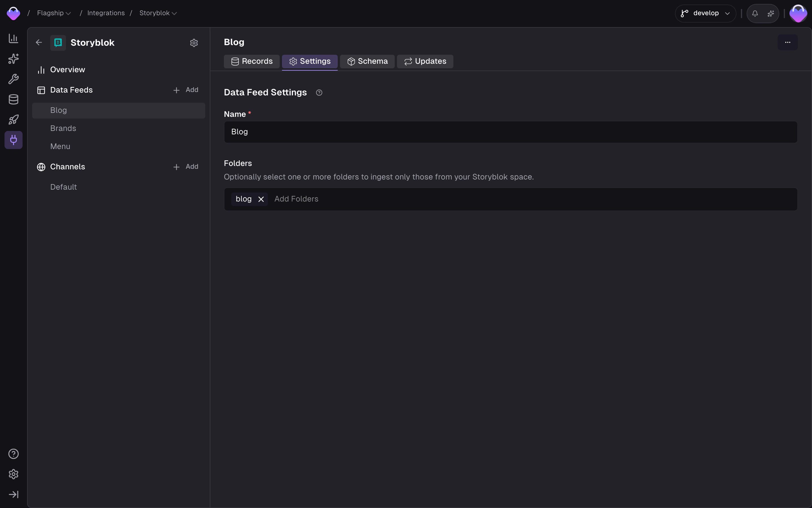Click the sparkles assistant icon in top bar
Viewport: 812px width, 508px height.
click(x=771, y=14)
